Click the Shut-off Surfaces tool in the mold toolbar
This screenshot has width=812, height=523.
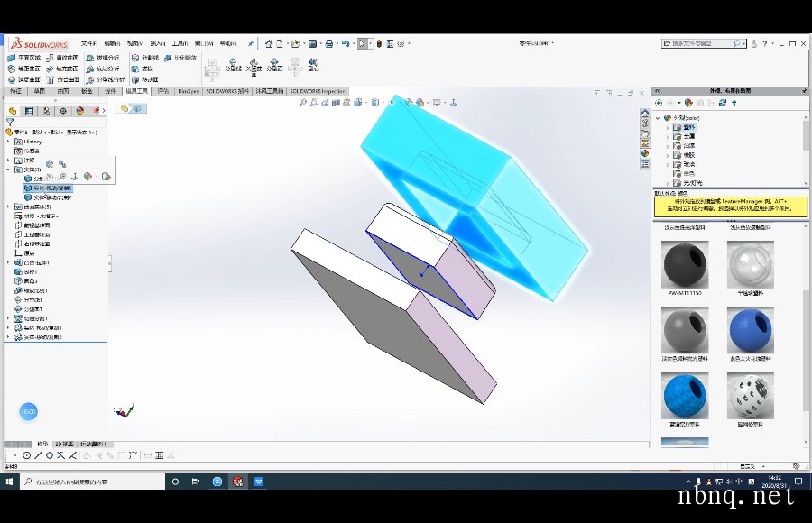click(x=254, y=66)
